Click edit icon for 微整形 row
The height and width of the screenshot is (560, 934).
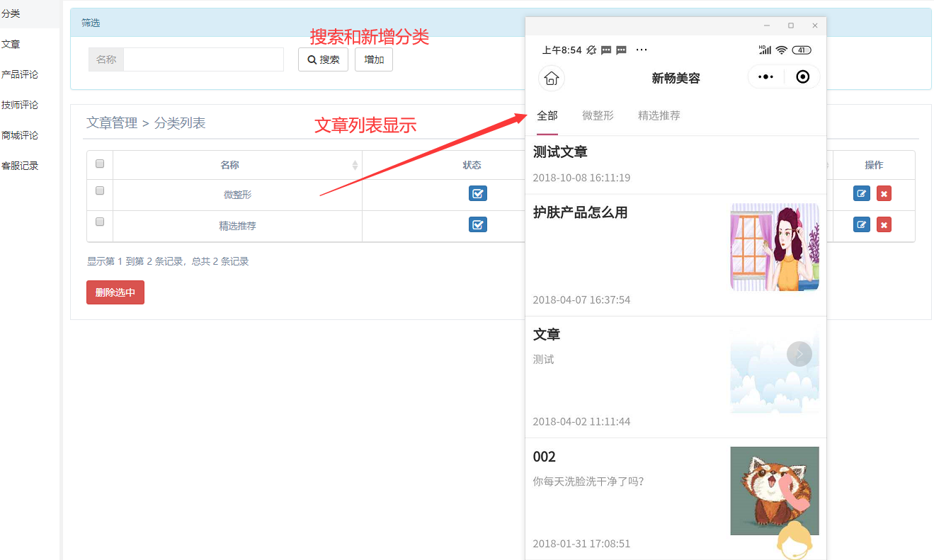861,194
